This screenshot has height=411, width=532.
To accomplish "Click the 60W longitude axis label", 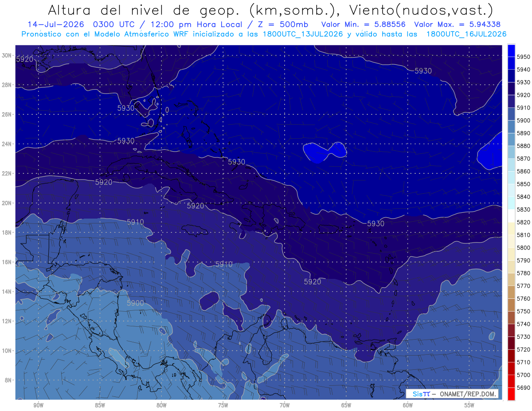I will [x=408, y=405].
